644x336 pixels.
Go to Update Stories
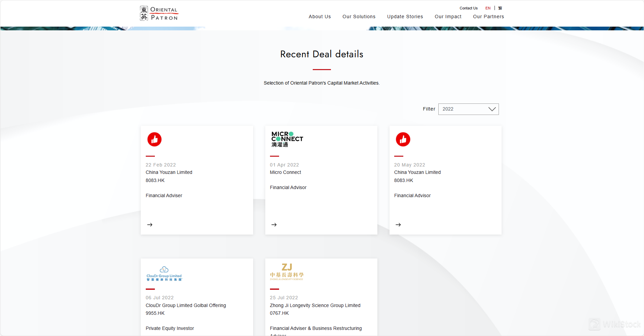405,17
